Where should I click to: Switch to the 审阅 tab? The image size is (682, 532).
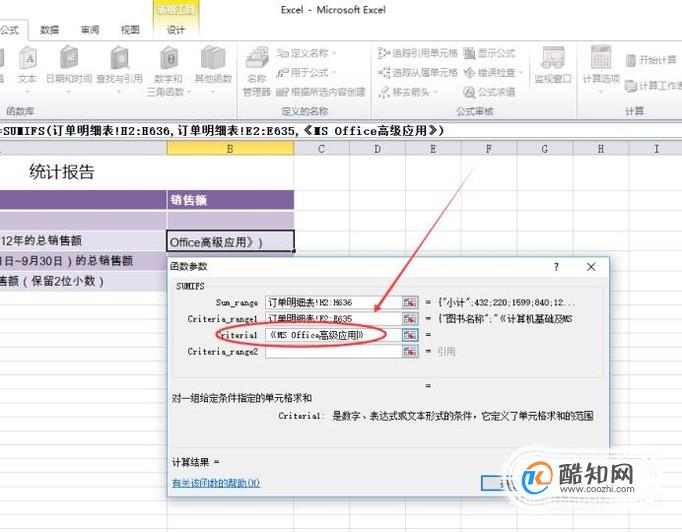pyautogui.click(x=90, y=30)
